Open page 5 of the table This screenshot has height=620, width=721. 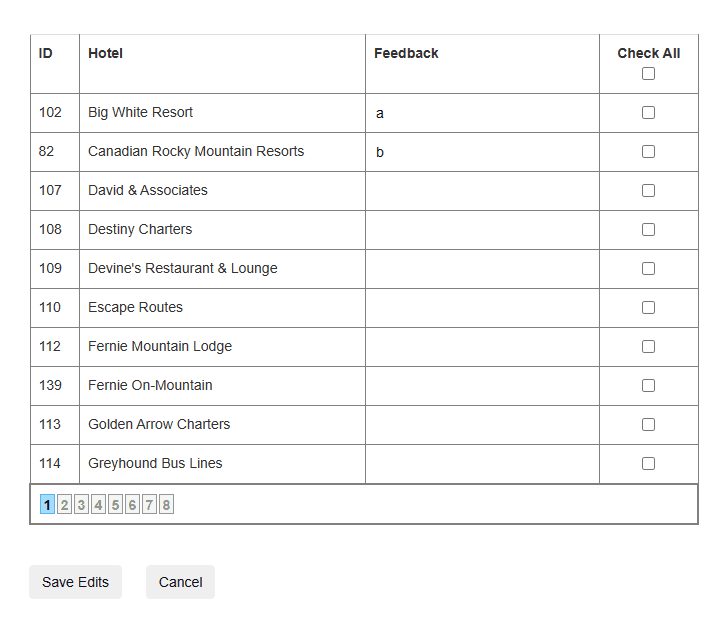[115, 505]
